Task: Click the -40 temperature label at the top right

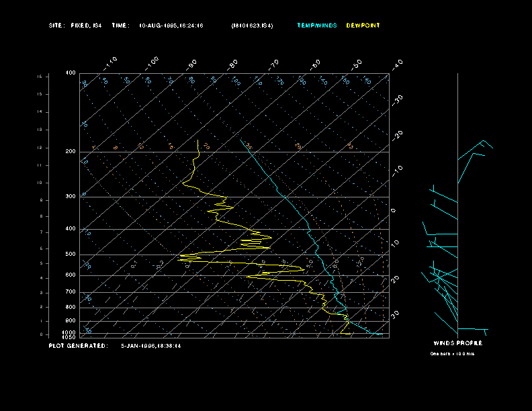Action: coord(396,64)
